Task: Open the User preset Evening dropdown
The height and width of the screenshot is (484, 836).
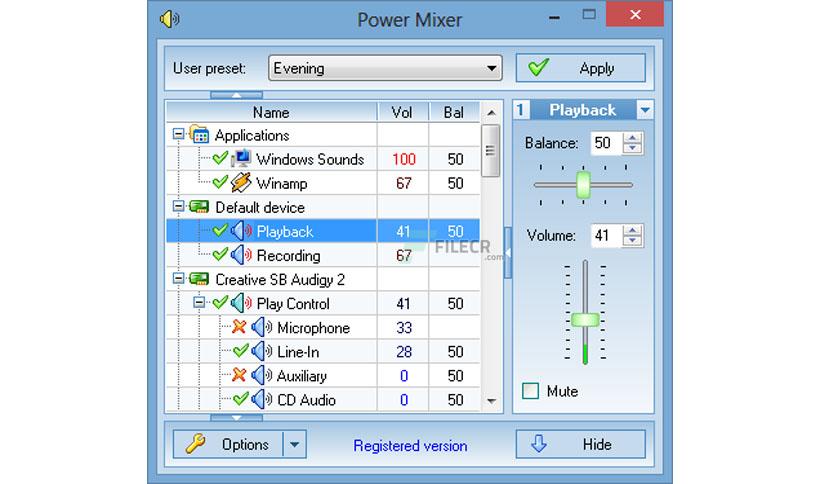Action: [x=385, y=68]
